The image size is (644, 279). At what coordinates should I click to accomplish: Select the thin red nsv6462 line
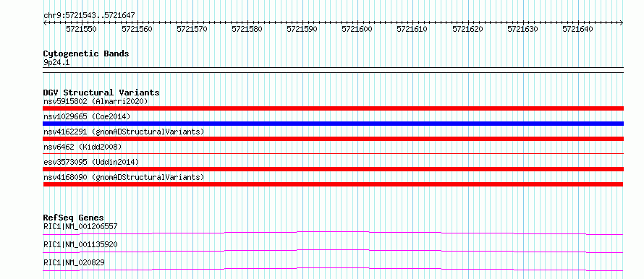333,154
